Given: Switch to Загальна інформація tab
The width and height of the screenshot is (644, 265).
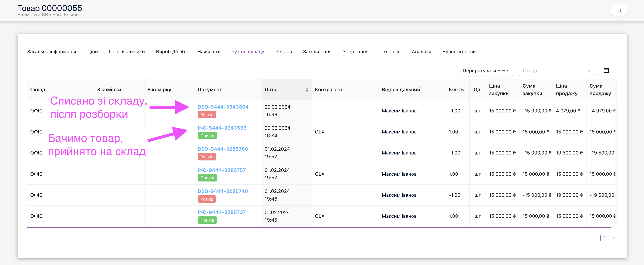Looking at the screenshot, I should point(52,51).
